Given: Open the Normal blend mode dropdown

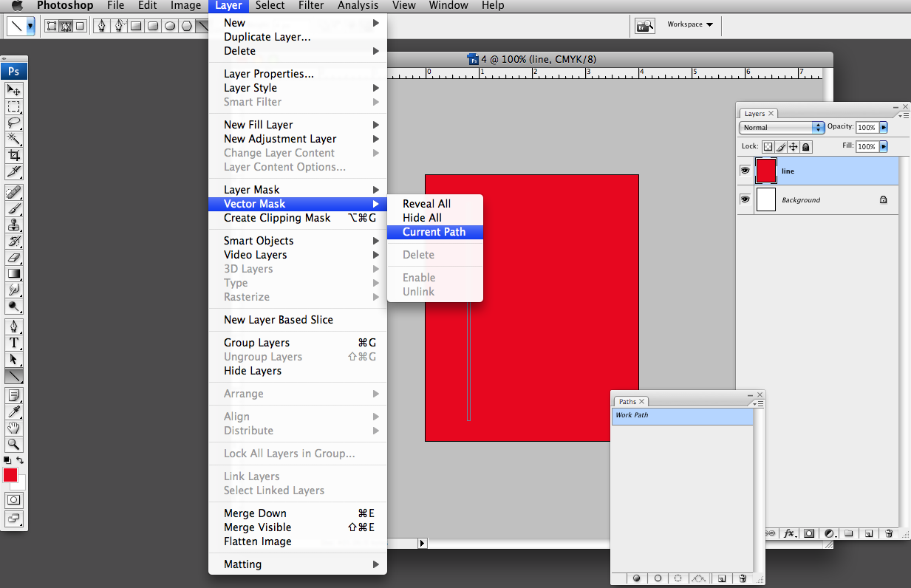Looking at the screenshot, I should 781,127.
